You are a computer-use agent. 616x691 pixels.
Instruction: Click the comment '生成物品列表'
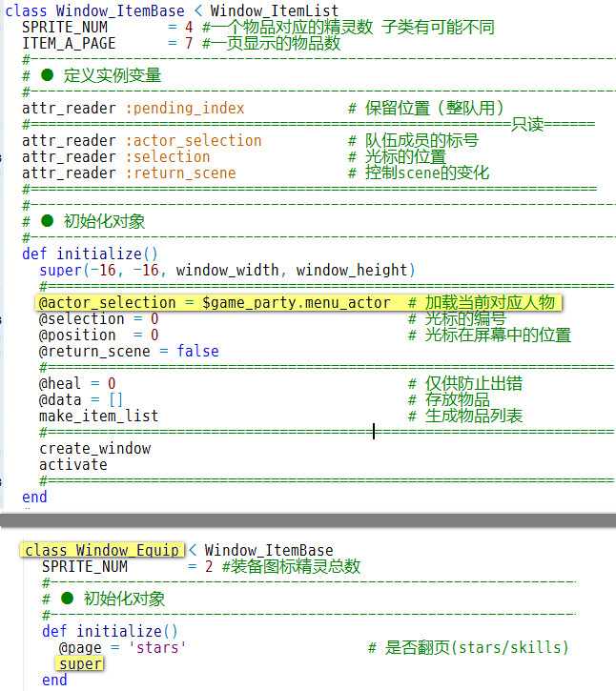tap(474, 416)
